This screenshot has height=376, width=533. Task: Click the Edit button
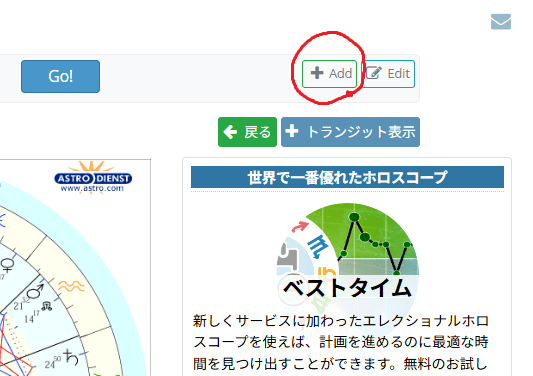pyautogui.click(x=388, y=74)
